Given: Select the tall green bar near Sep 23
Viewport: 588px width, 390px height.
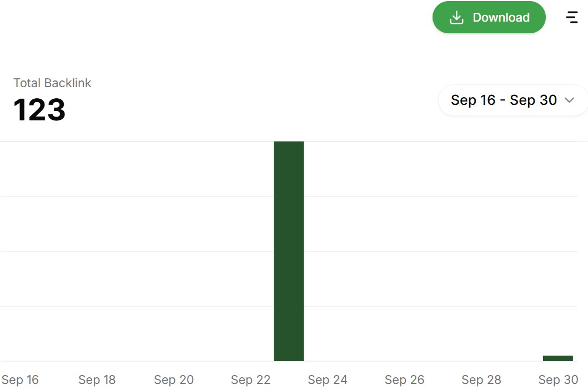Looking at the screenshot, I should 289,251.
